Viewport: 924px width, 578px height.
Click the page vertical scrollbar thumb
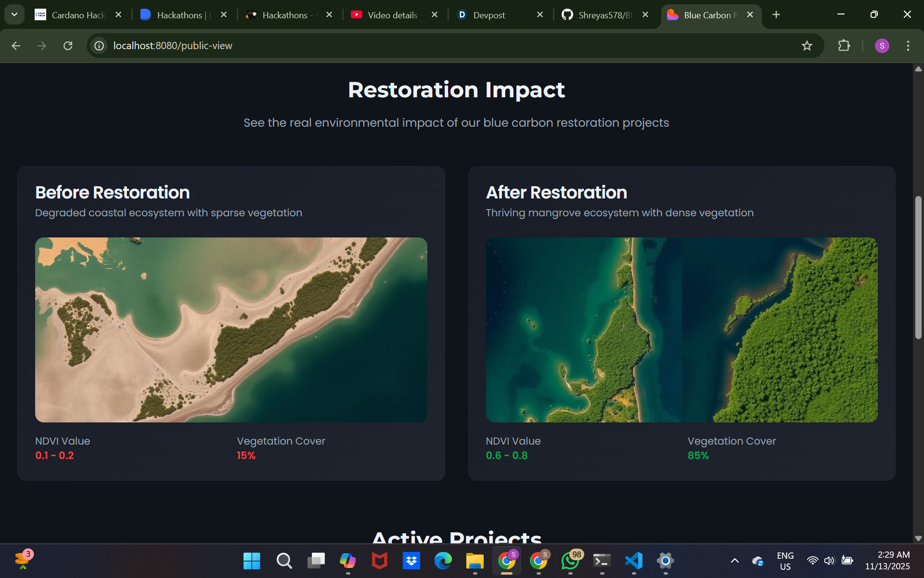918,267
